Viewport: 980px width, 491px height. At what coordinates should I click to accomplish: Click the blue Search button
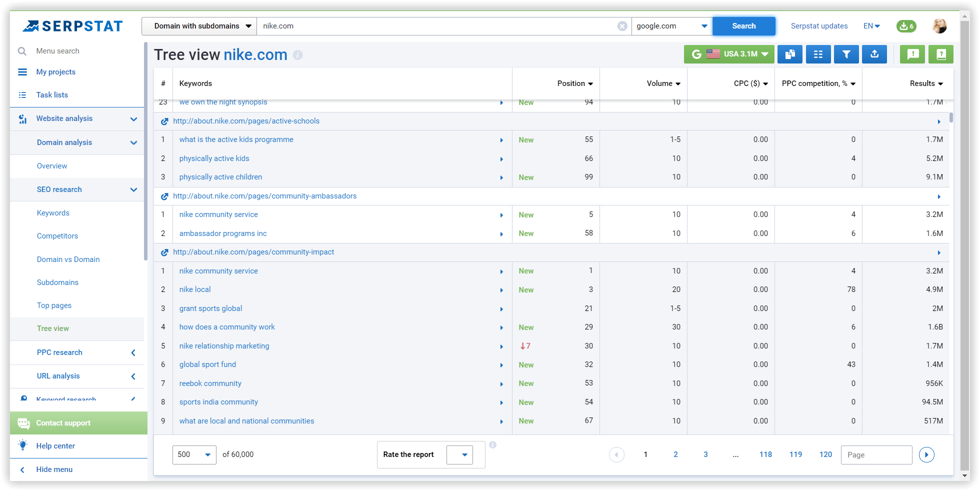click(744, 26)
